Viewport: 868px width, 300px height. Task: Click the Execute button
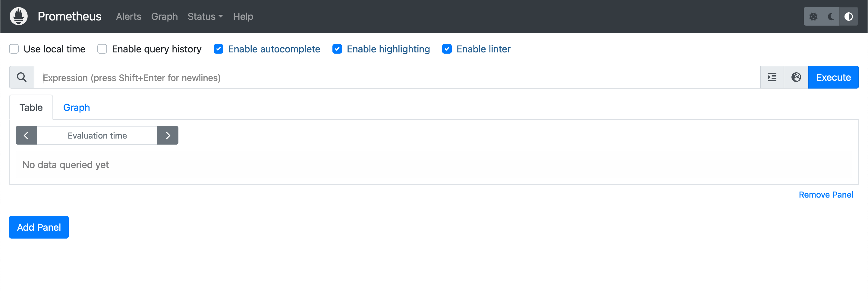coord(833,77)
